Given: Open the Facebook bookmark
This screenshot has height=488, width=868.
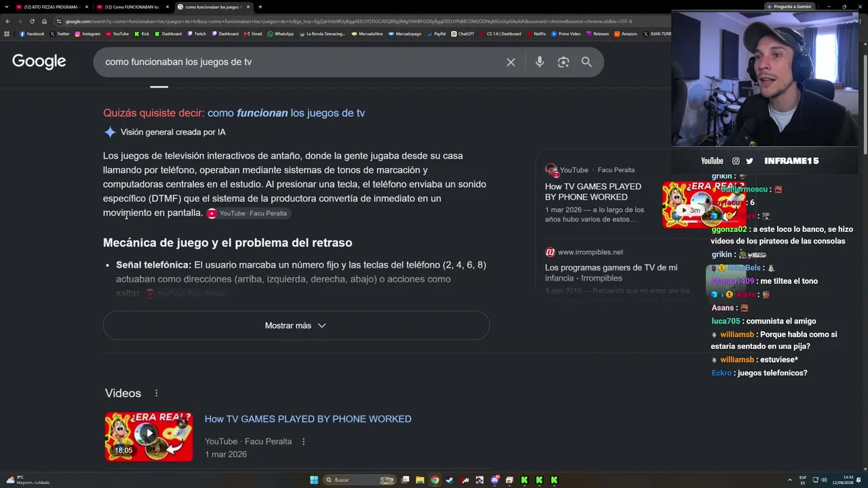Looking at the screenshot, I should 32,34.
